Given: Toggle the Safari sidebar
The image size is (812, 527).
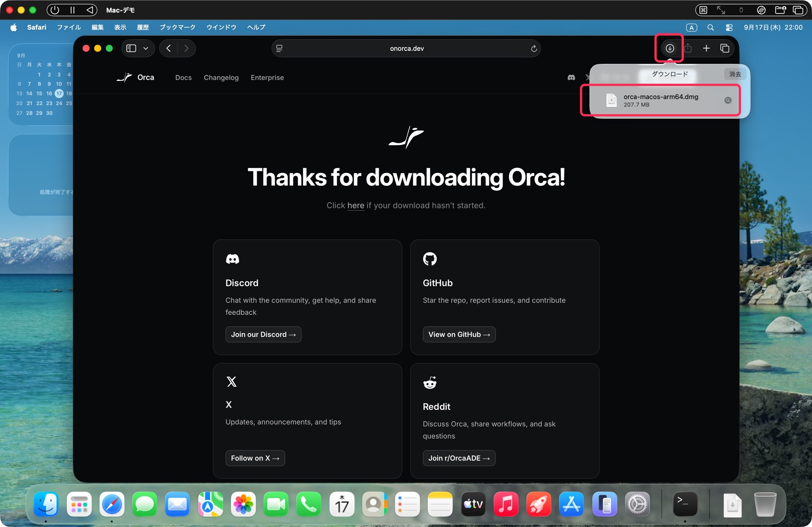Looking at the screenshot, I should (x=131, y=48).
